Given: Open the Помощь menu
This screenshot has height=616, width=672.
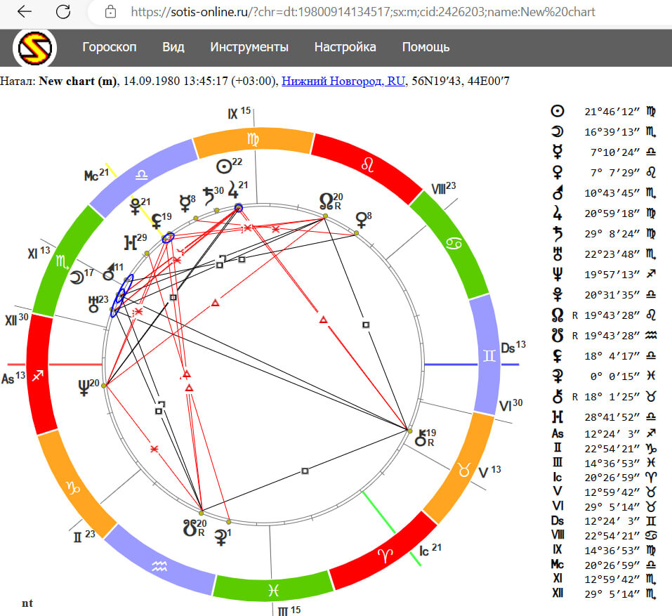Looking at the screenshot, I should [x=426, y=47].
